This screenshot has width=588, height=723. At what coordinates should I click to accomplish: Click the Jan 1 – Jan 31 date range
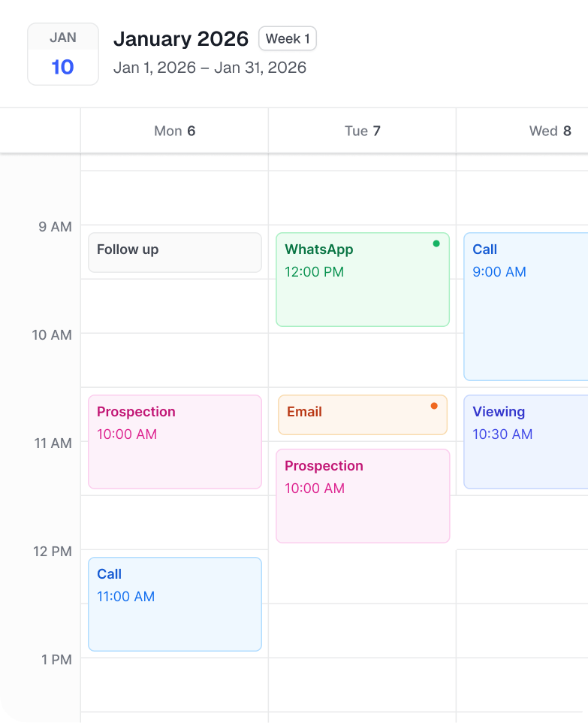pos(210,68)
